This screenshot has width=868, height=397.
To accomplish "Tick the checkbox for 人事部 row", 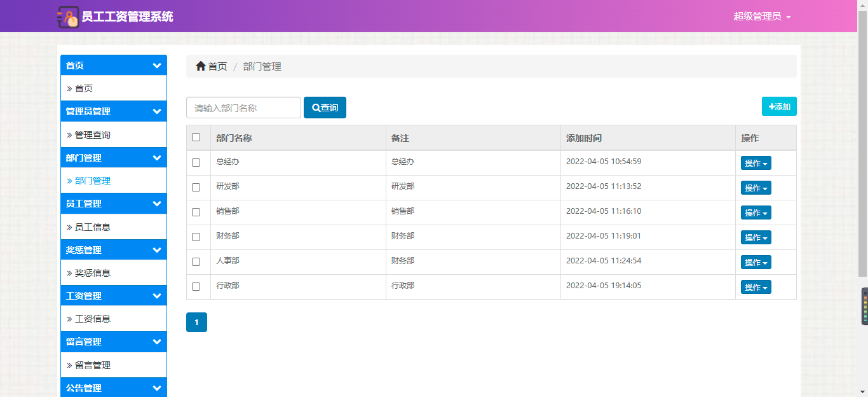I will click(x=196, y=262).
